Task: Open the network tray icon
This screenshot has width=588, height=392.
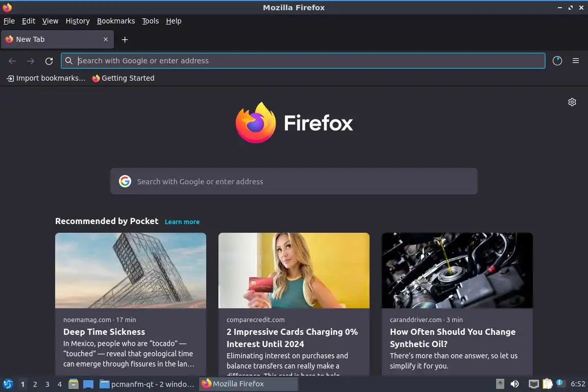Action: click(x=533, y=384)
